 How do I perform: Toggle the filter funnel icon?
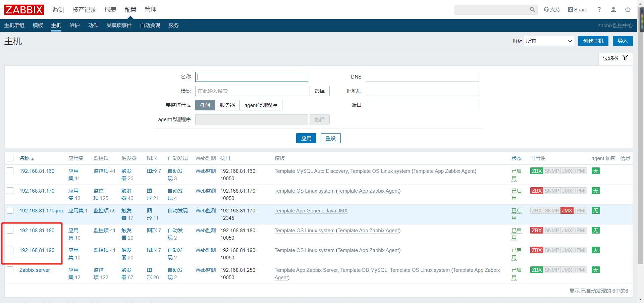click(625, 58)
